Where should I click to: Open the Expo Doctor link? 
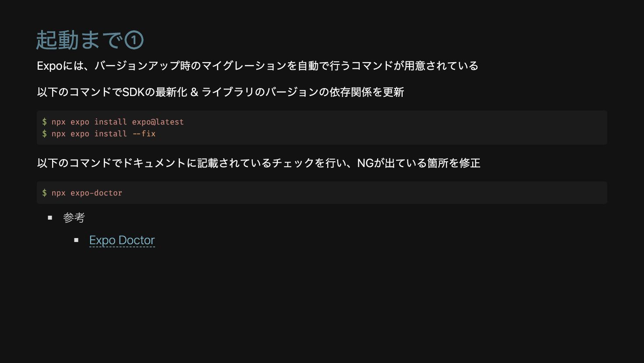[x=122, y=240]
